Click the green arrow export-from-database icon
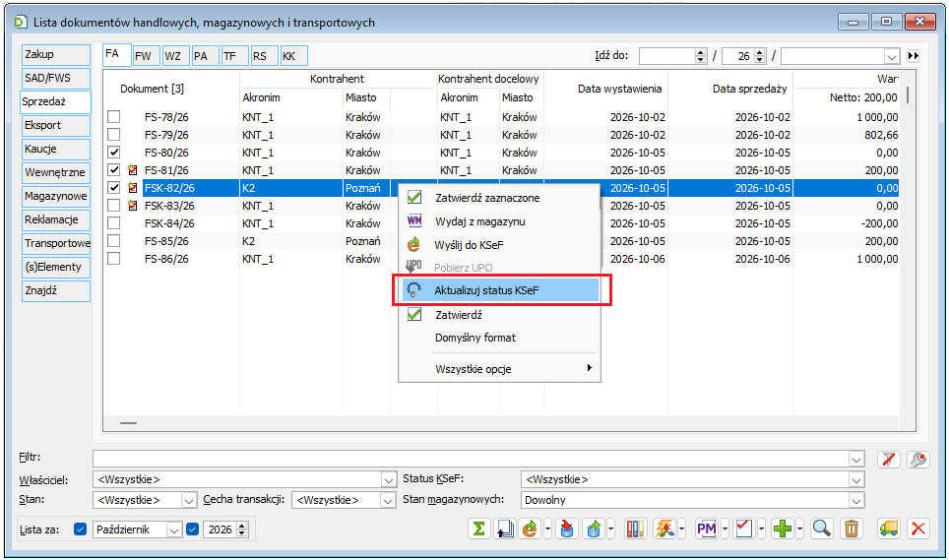This screenshot has height=560, width=949. pos(594,529)
